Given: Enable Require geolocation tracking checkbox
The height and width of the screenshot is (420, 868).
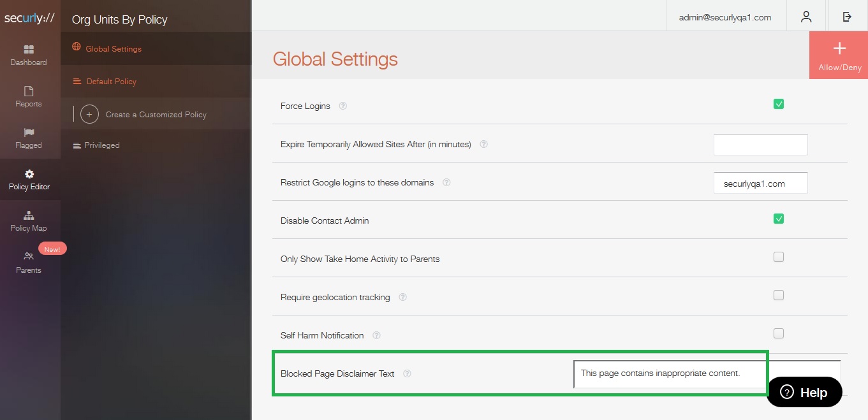Looking at the screenshot, I should point(778,295).
